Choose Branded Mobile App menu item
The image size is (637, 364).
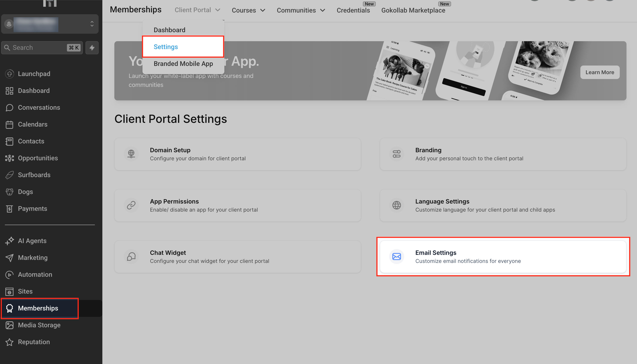(x=183, y=64)
